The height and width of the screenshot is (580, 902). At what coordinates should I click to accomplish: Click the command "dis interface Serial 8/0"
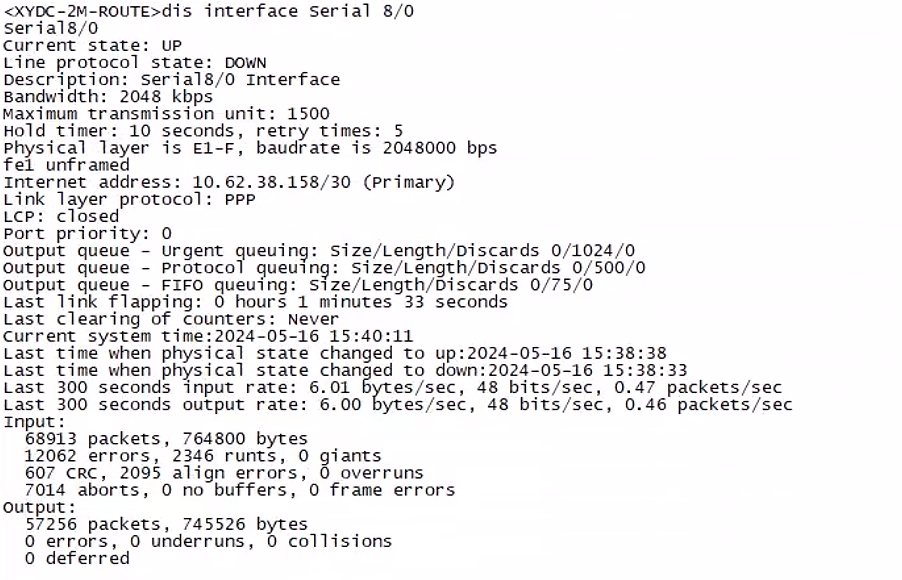[287, 12]
